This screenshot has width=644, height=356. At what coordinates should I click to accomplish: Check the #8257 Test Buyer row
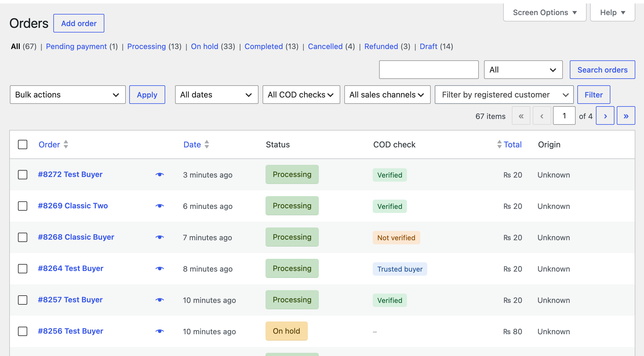click(23, 300)
